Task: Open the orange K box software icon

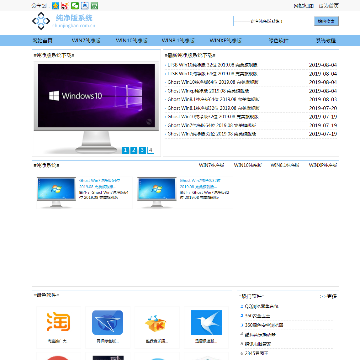Action: click(157, 323)
